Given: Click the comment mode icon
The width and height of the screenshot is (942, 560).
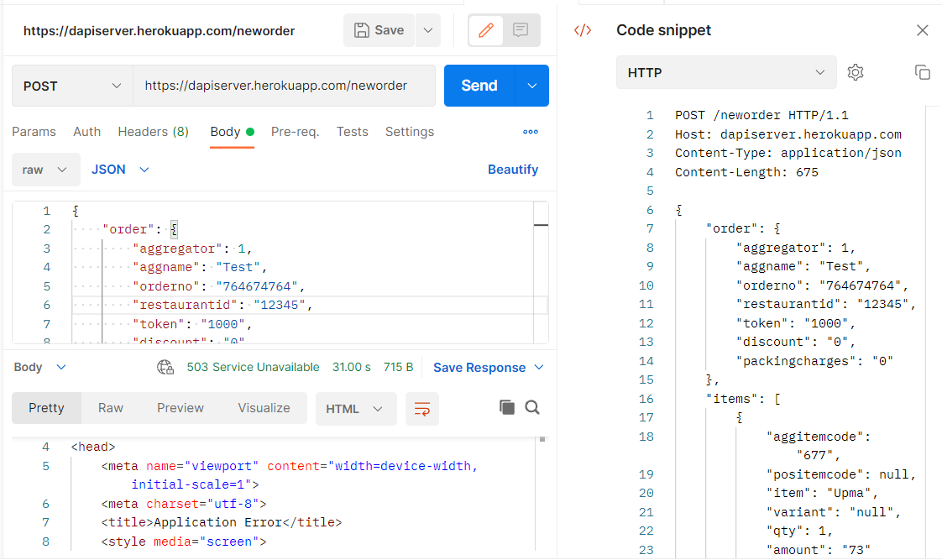Looking at the screenshot, I should [x=521, y=30].
